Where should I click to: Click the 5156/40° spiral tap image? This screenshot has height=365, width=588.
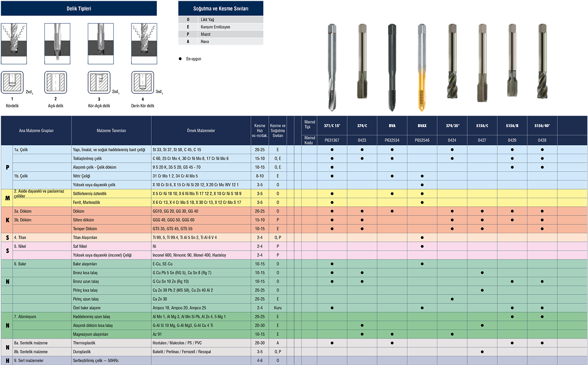pyautogui.click(x=542, y=62)
